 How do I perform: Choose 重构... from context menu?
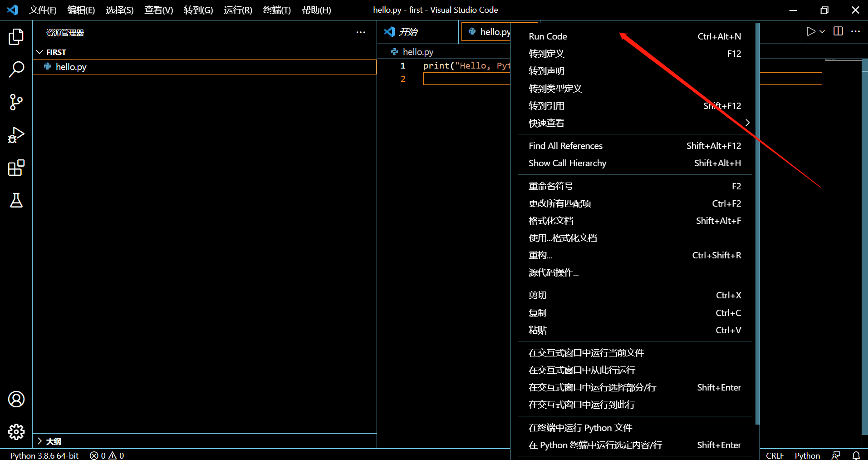click(x=635, y=255)
